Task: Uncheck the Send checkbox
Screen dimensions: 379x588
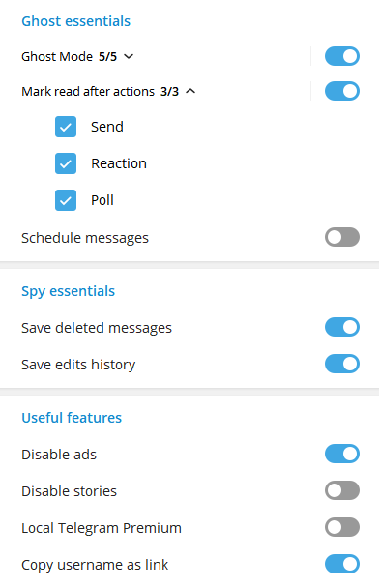Action: coord(66,127)
